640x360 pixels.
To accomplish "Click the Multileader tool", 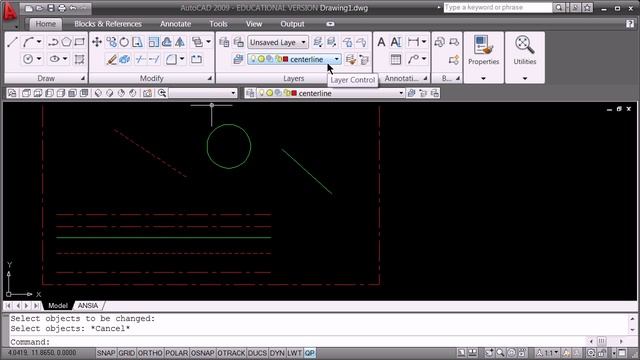I will pos(413,60).
